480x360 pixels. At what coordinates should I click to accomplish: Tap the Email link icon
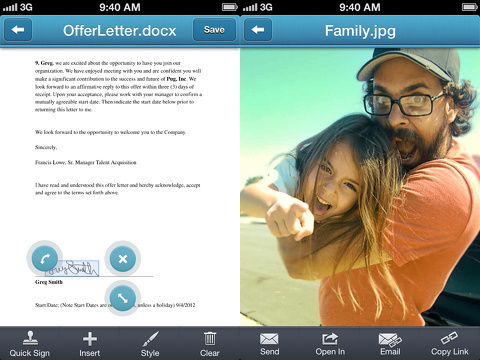pyautogui.click(x=390, y=340)
